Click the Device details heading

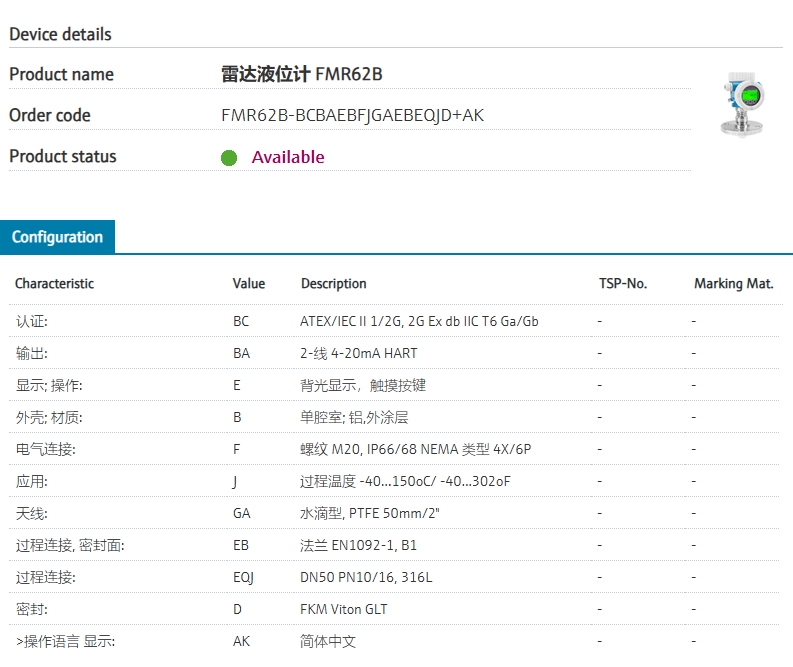(x=60, y=34)
